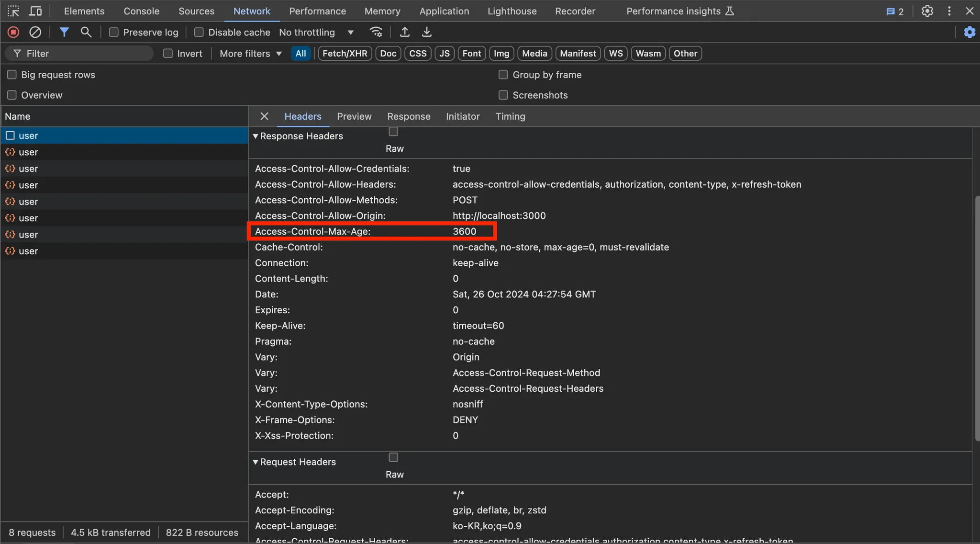Clear the network log
980x544 pixels.
point(35,32)
